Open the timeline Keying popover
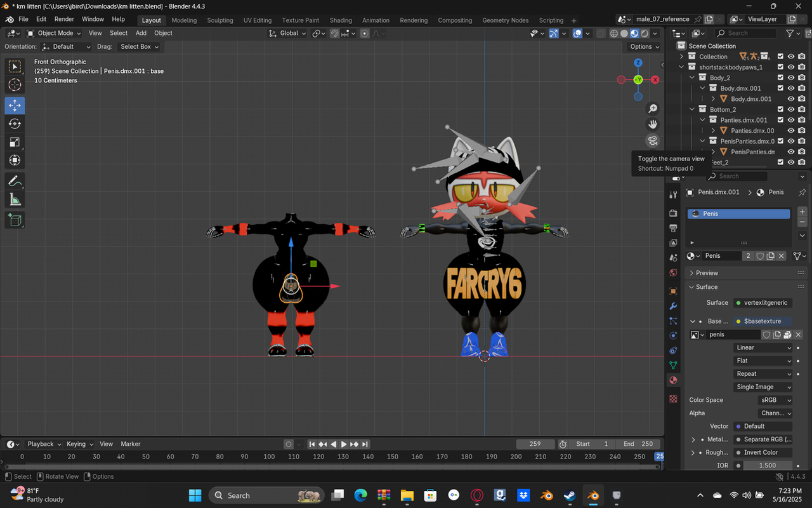This screenshot has height=508, width=812. point(80,444)
